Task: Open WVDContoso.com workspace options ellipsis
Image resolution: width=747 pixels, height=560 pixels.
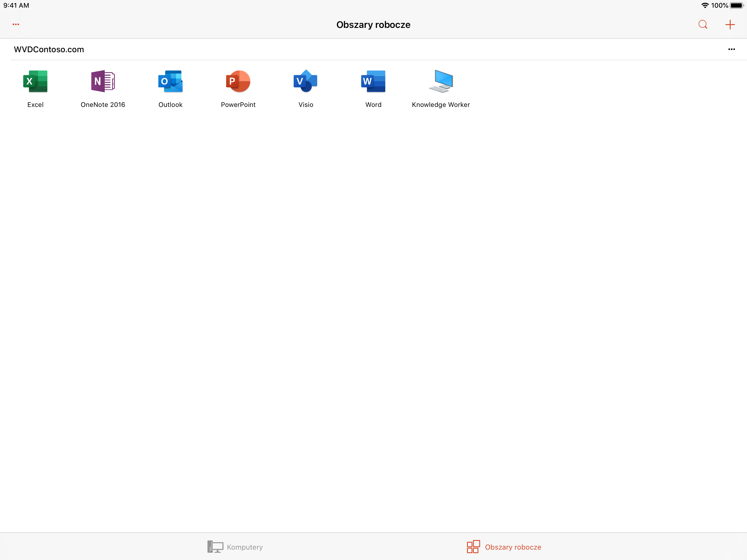Action: pos(731,49)
